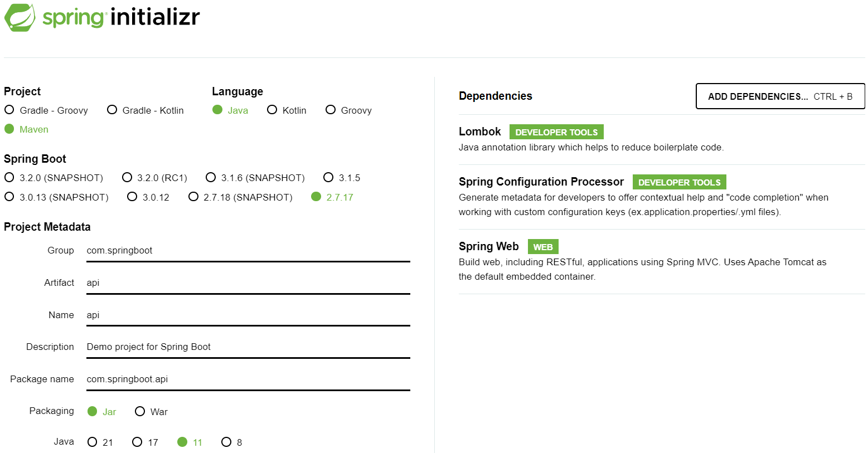Edit the Description input field
The image size is (868, 453).
coord(248,347)
